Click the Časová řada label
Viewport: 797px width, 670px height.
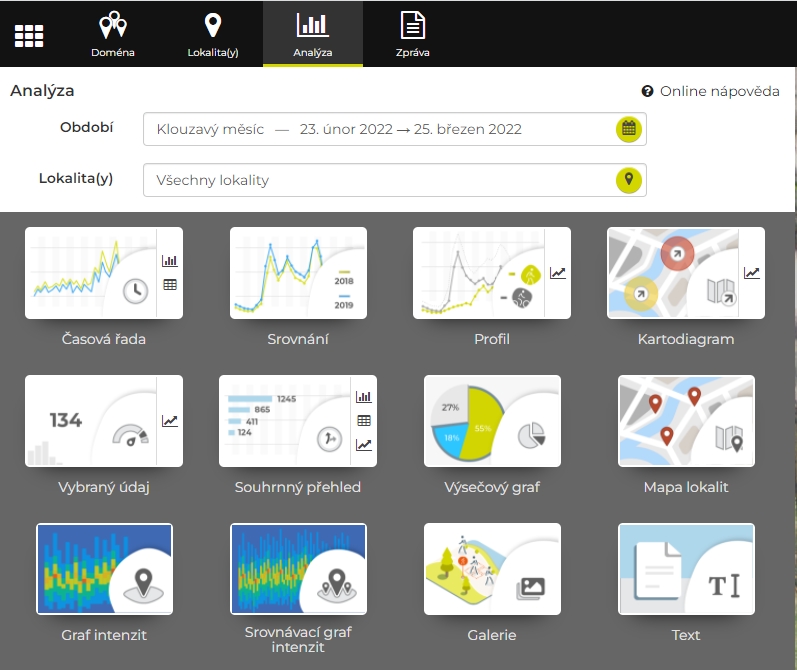click(104, 339)
